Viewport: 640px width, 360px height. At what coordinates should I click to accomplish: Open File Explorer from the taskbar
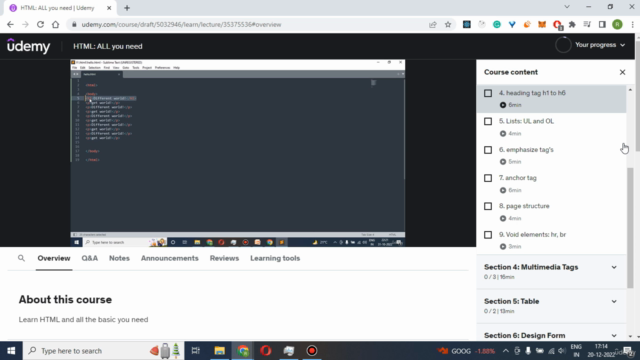pyautogui.click(x=220, y=351)
